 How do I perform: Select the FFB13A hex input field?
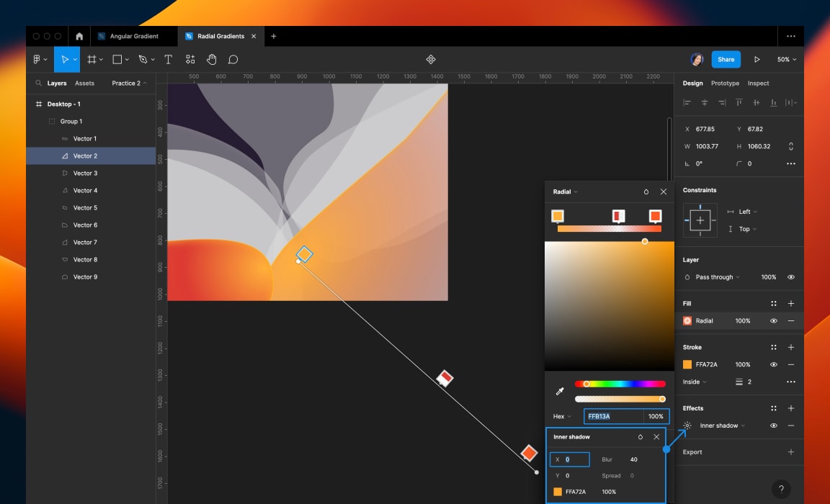point(609,415)
